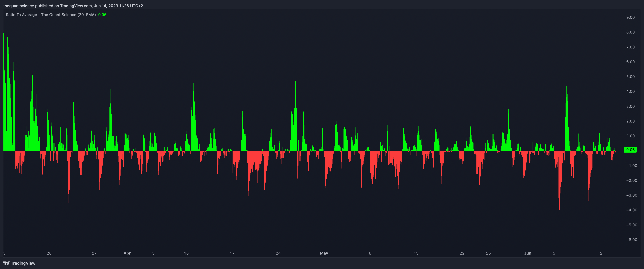Click the 7.00 label on value axis
The height and width of the screenshot is (269, 644).
630,47
